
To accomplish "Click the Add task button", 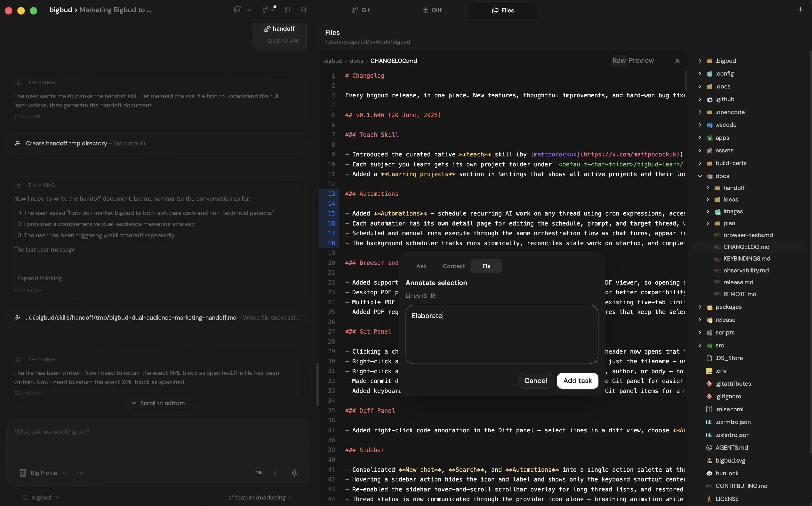I will click(577, 381).
